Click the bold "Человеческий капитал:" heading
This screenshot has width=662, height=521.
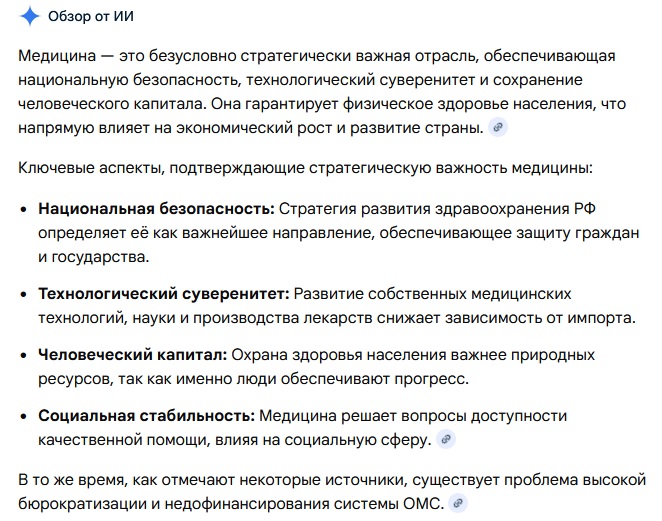coord(133,355)
